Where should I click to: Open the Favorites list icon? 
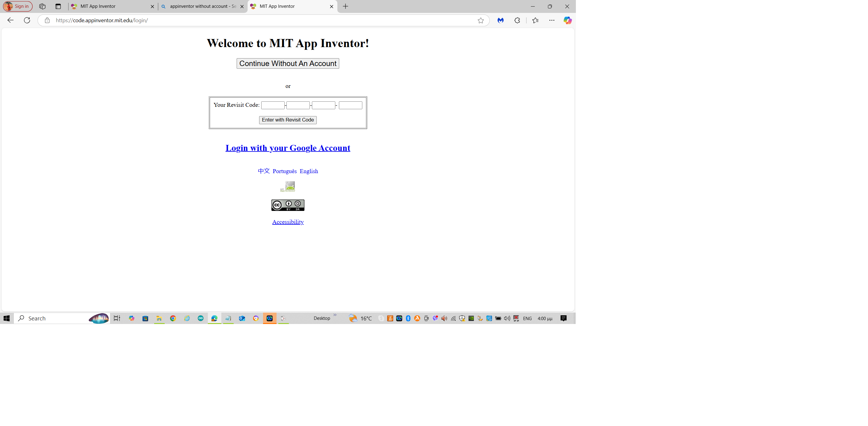click(535, 20)
